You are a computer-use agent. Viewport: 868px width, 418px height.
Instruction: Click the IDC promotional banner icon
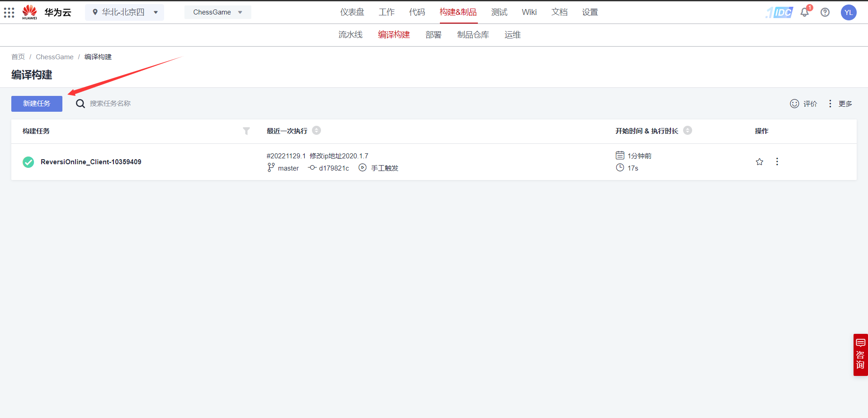(x=779, y=12)
